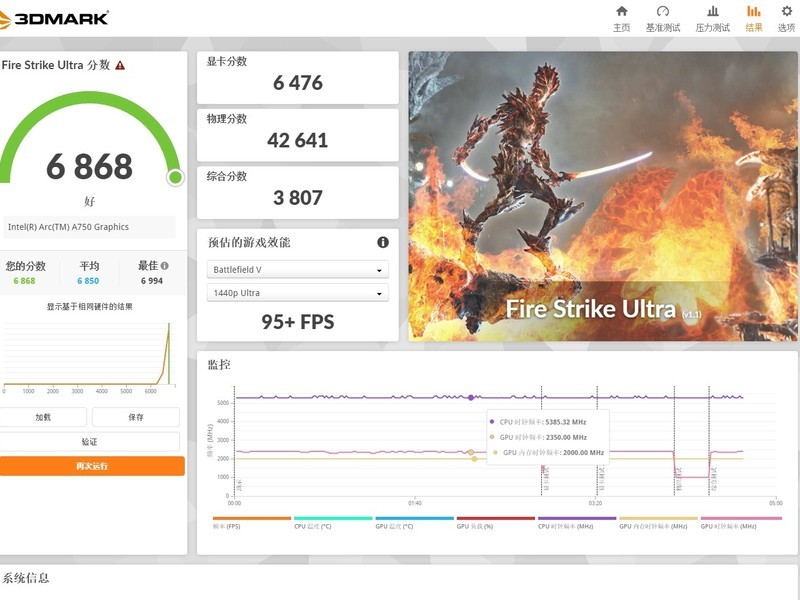The height and width of the screenshot is (600, 800).
Task: Click the info icon beside 最佳
Action: [x=164, y=266]
